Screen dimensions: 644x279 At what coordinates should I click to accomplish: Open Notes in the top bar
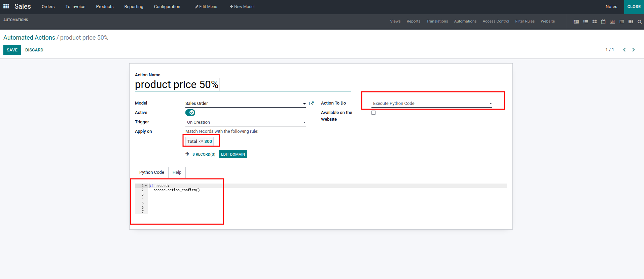(x=611, y=7)
